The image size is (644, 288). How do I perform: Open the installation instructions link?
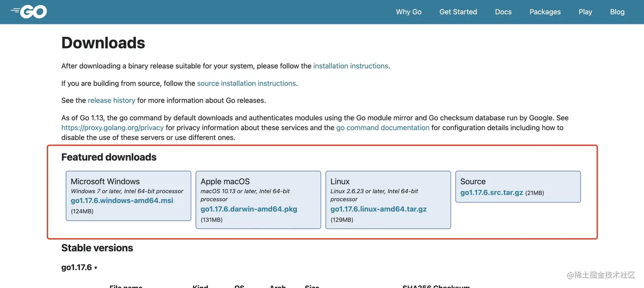tap(351, 66)
